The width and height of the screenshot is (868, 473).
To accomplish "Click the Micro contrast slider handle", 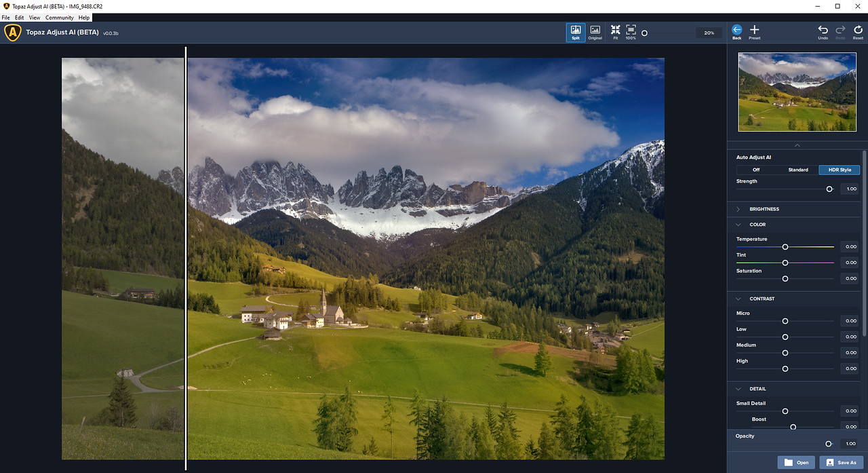I will [785, 321].
